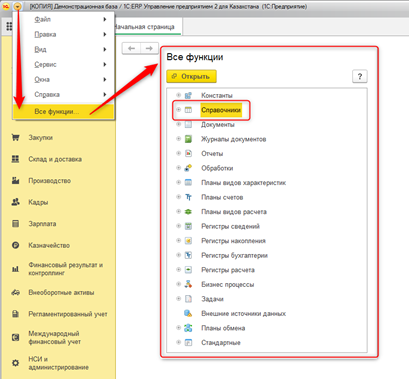Open the main menu dropdown arrow
The height and width of the screenshot is (379, 409).
18,6
